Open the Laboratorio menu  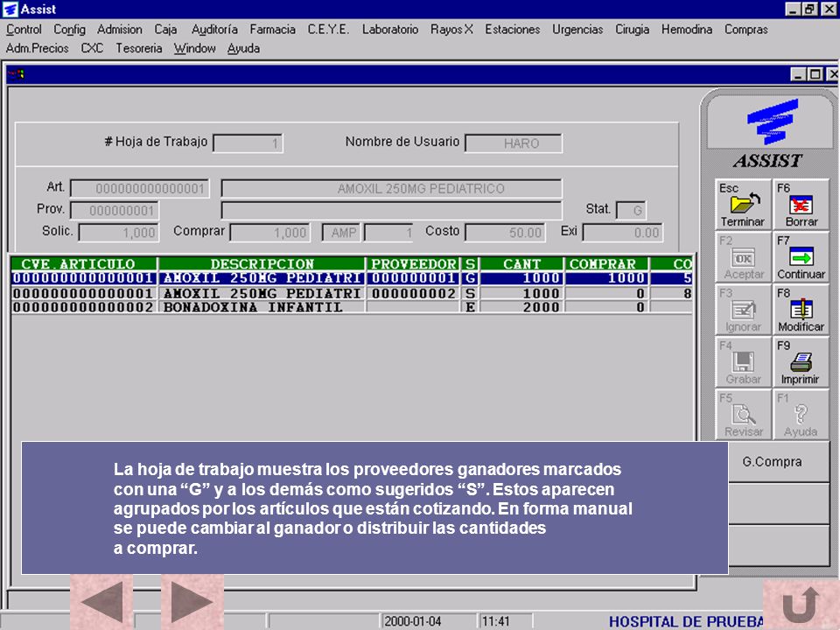pyautogui.click(x=390, y=30)
